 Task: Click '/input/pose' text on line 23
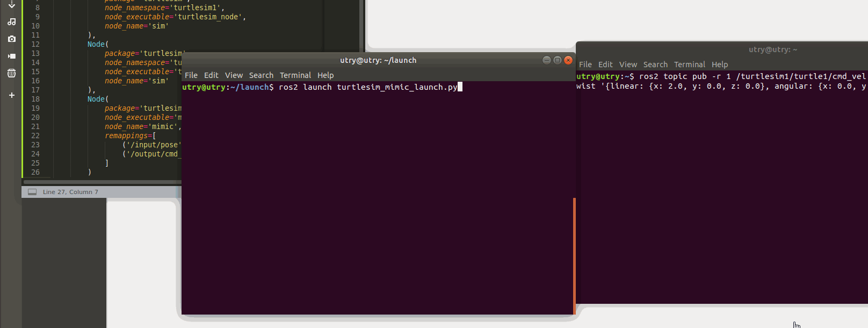153,145
